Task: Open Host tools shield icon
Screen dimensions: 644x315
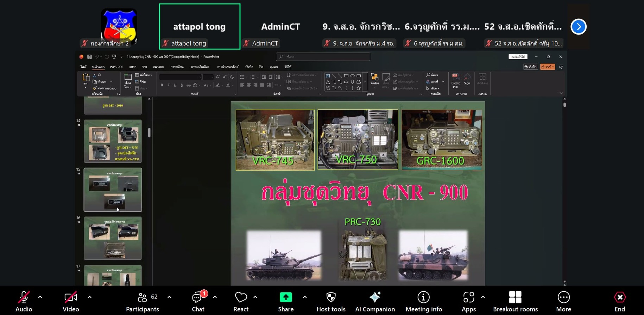Action: click(x=331, y=301)
